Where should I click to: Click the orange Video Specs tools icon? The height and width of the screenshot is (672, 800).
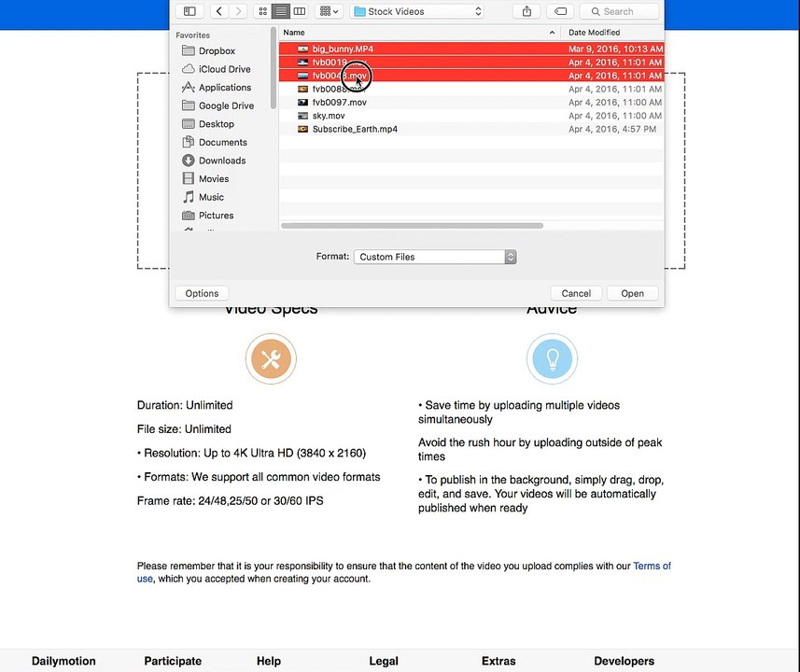271,358
